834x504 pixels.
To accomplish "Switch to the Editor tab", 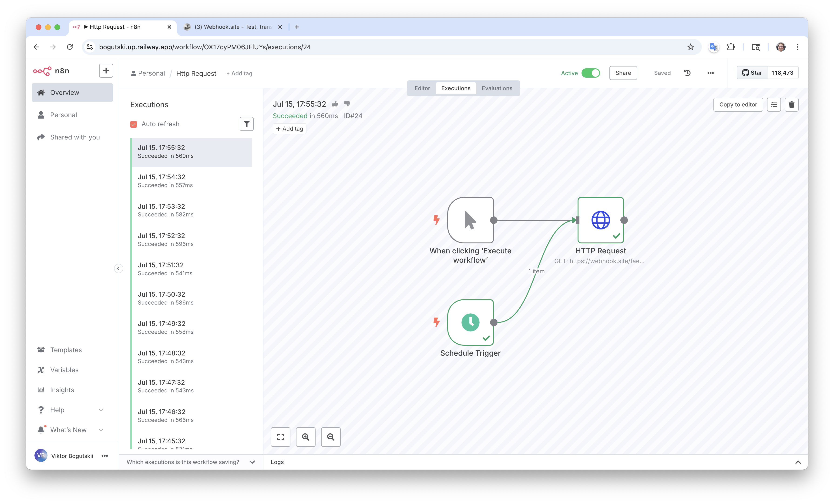I will (x=422, y=88).
